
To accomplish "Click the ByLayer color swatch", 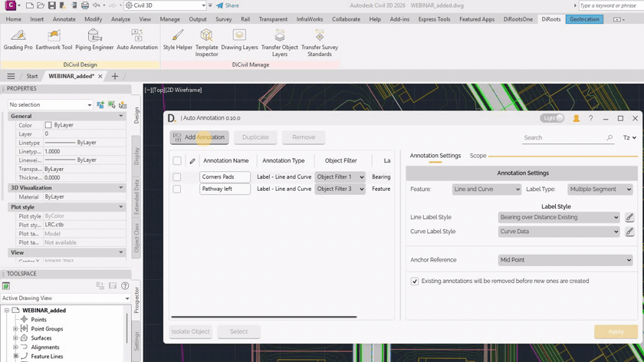I will coord(48,125).
